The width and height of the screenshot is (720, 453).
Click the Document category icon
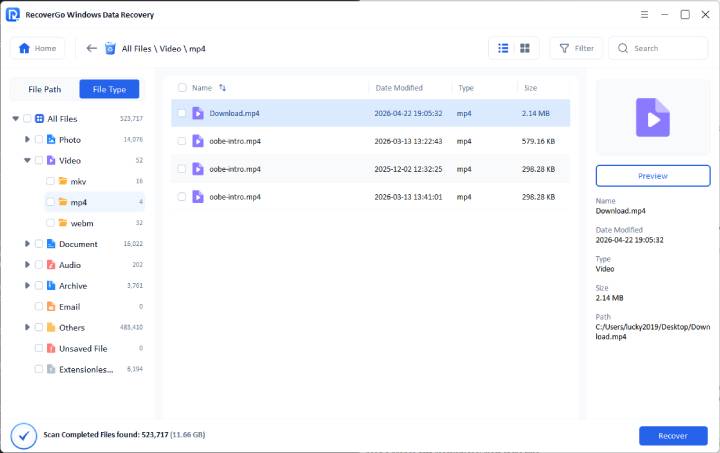click(51, 244)
